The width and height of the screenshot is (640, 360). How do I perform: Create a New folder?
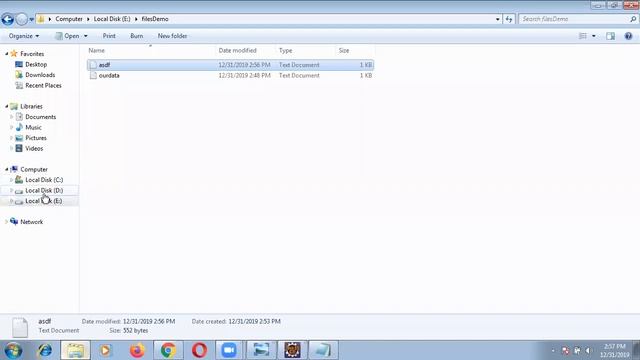[172, 36]
